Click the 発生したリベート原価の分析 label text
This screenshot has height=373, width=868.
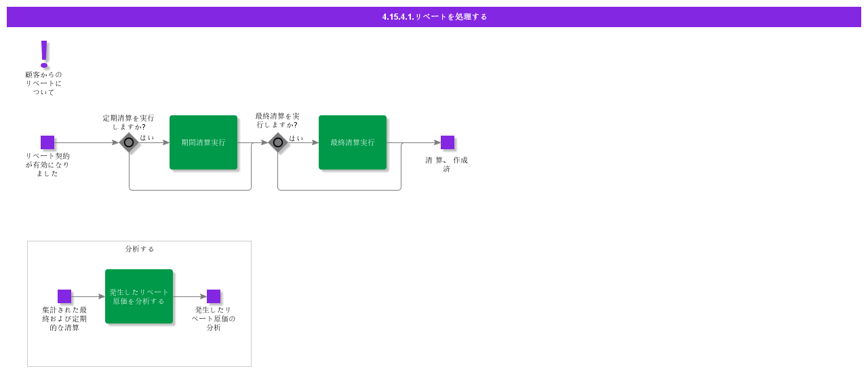tap(214, 319)
